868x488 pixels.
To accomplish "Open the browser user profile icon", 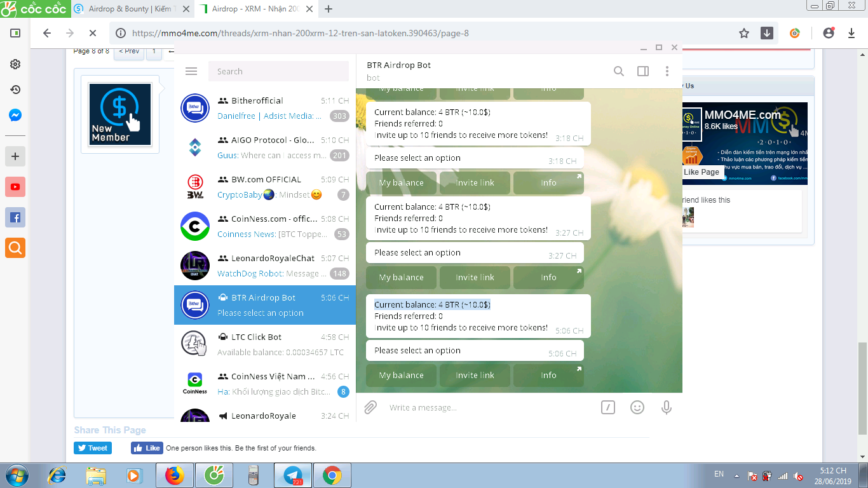I will pyautogui.click(x=828, y=33).
